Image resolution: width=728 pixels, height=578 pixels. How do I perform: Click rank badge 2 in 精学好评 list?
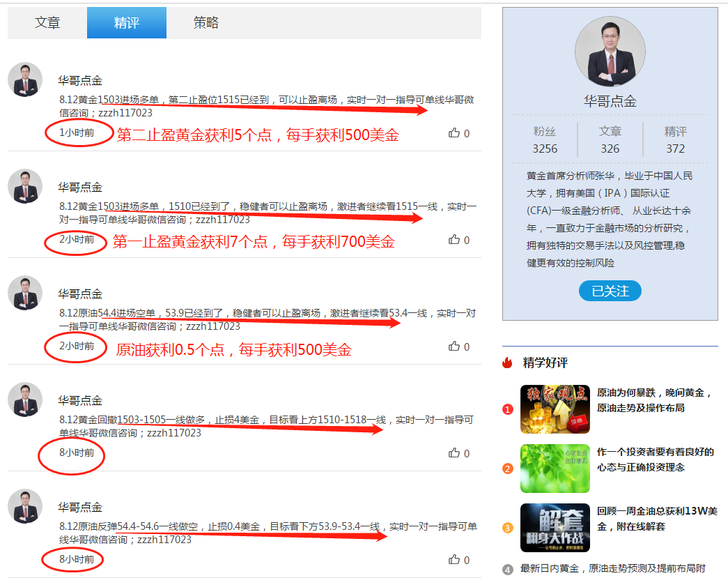coord(507,469)
